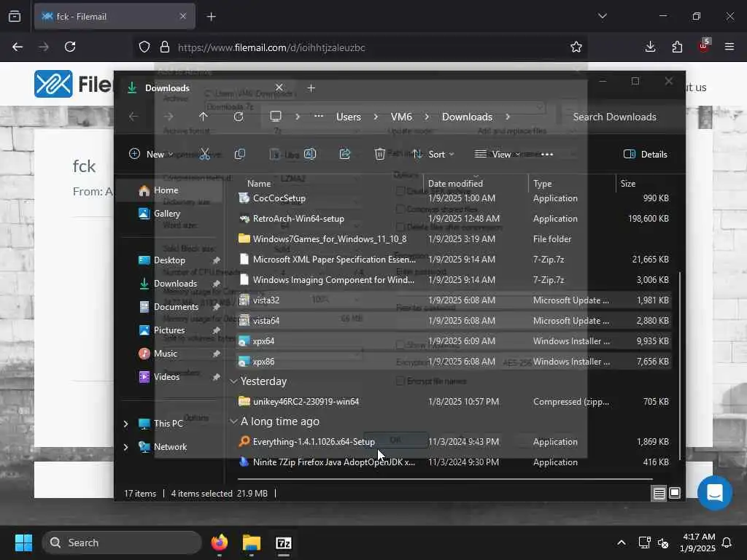This screenshot has width=747, height=560.
Task: Go back in Firefox browser
Action: pyautogui.click(x=18, y=47)
